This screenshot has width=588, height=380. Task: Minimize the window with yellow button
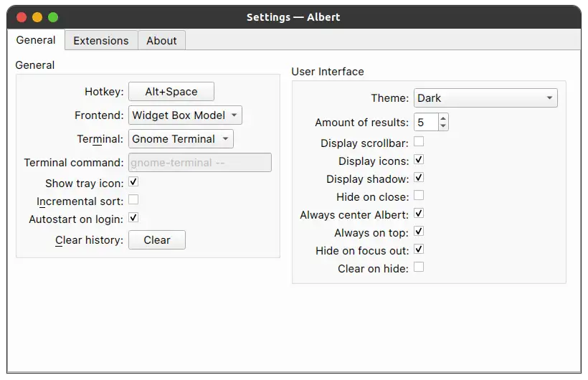click(37, 17)
